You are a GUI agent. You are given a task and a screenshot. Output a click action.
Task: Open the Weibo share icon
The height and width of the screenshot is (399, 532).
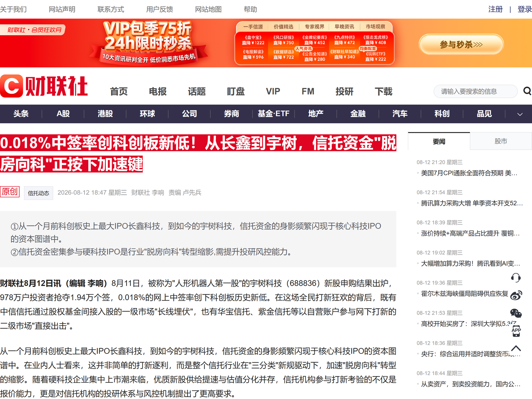516,295
